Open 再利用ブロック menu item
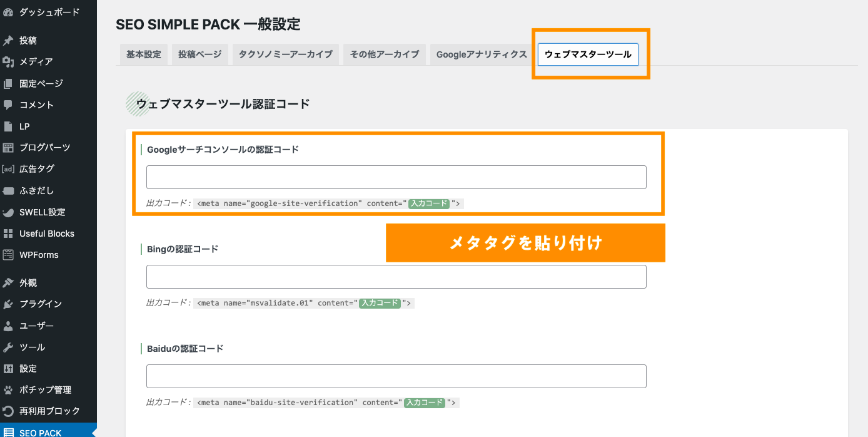Image resolution: width=868 pixels, height=437 pixels. [48, 411]
